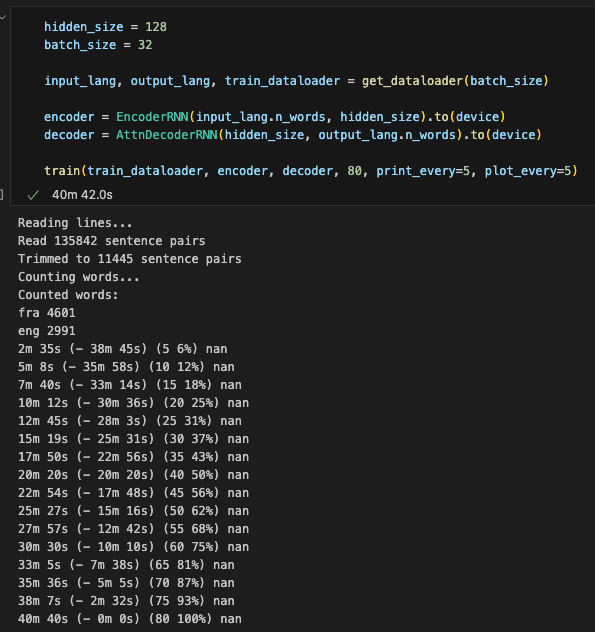
Task: Click the plot_every=5 argument
Action: coord(528,171)
